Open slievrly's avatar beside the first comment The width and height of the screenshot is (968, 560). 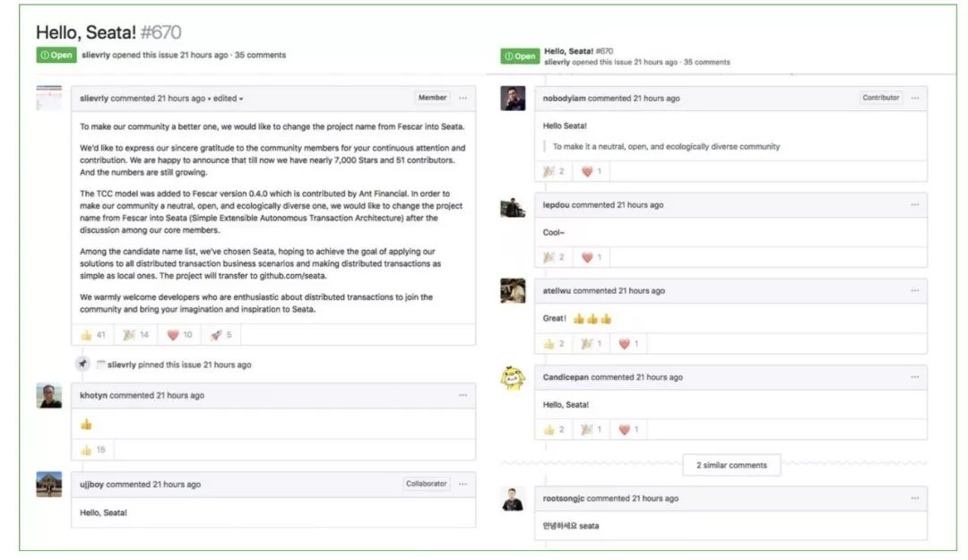[48, 99]
